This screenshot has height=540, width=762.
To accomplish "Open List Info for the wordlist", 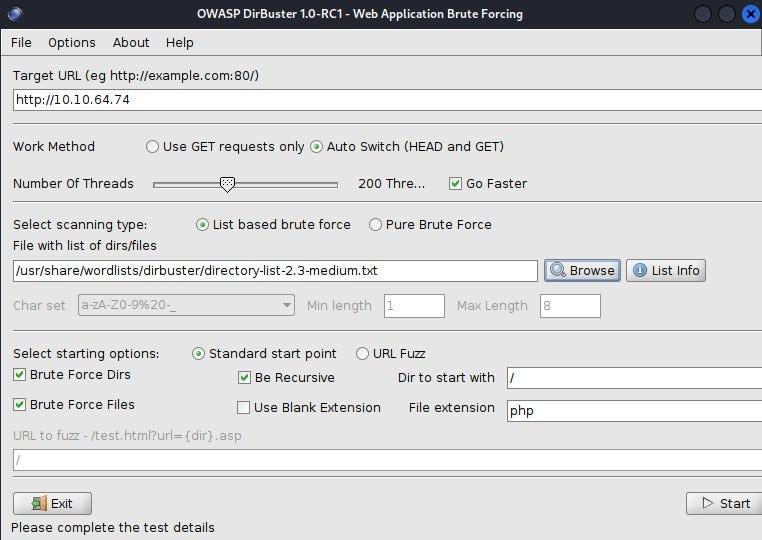I will (x=666, y=270).
